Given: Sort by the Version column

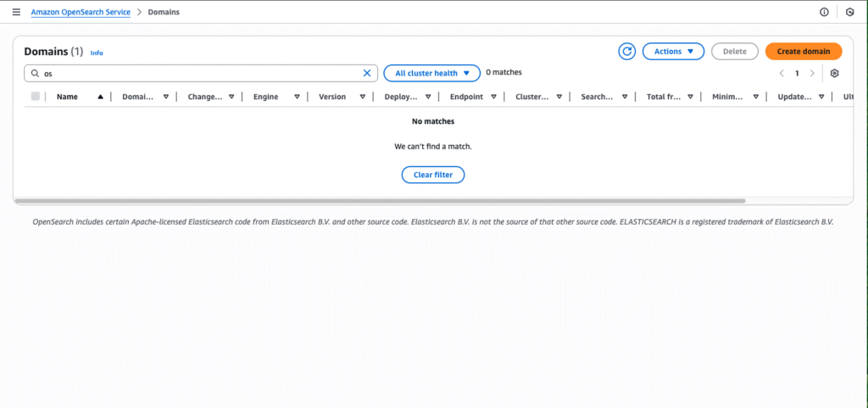Looking at the screenshot, I should [362, 97].
